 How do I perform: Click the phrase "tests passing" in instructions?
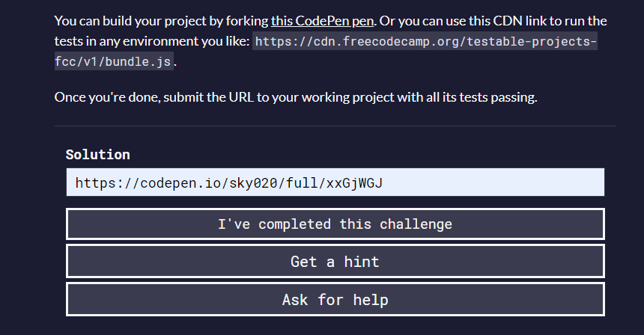pos(499,97)
